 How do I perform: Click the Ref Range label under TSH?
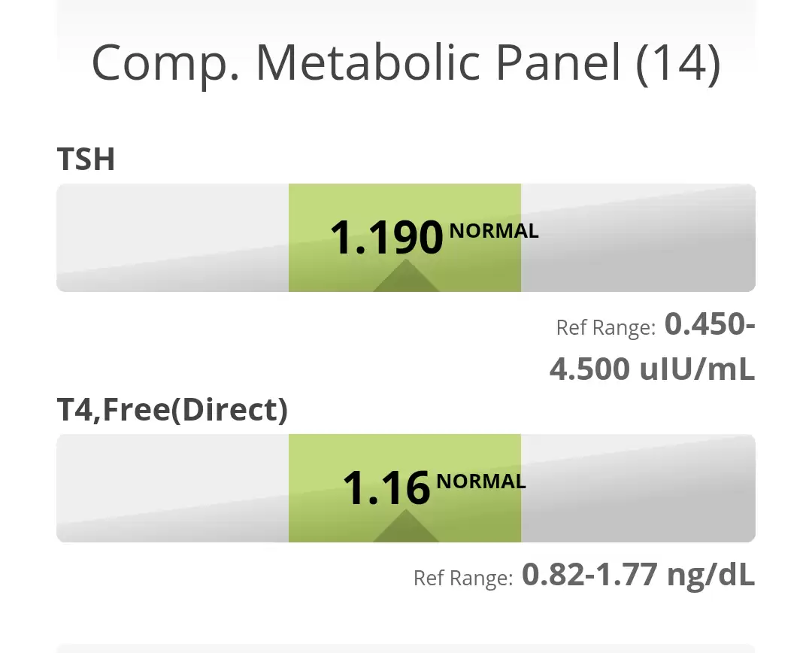605,328
